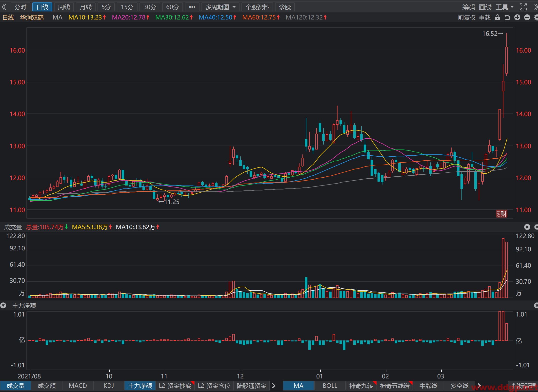Select the 60分 timeframe
This screenshot has width=538, height=392.
172,7
